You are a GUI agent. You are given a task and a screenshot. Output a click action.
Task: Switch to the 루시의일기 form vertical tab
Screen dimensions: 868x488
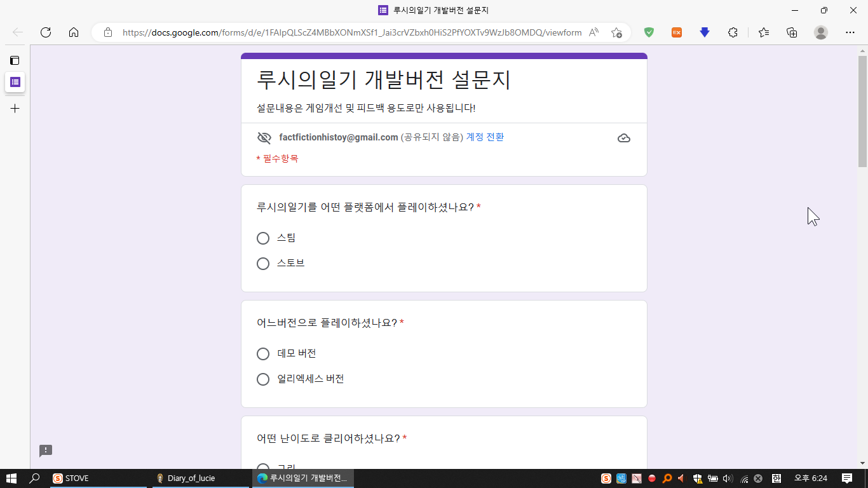click(15, 82)
